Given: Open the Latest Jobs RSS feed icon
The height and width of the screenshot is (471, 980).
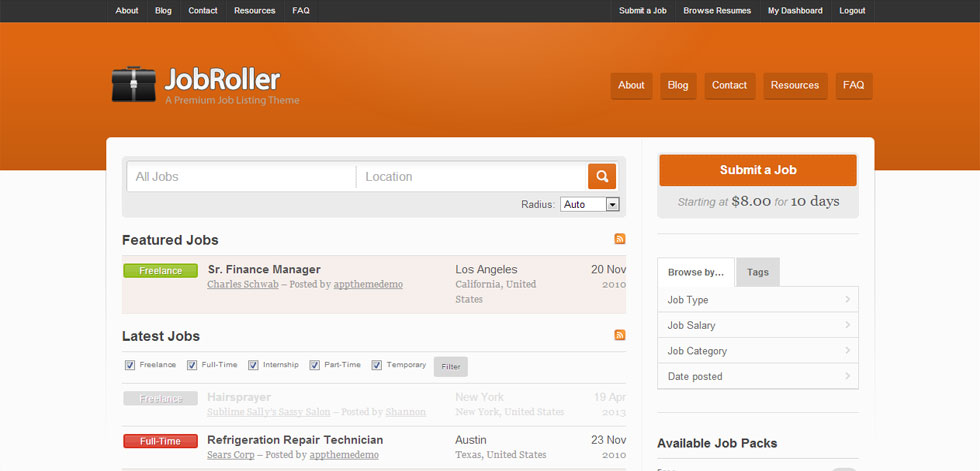Looking at the screenshot, I should coord(620,335).
